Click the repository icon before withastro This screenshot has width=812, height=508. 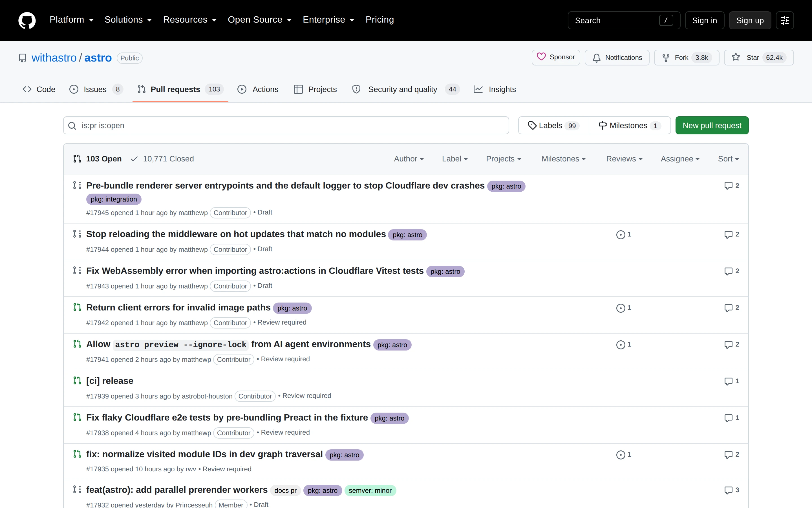(23, 58)
